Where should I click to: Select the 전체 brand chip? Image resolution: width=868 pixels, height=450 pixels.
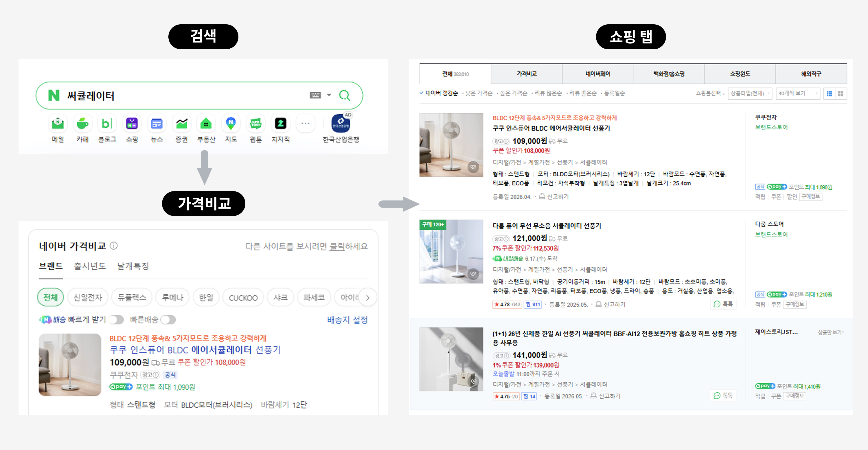click(x=51, y=297)
